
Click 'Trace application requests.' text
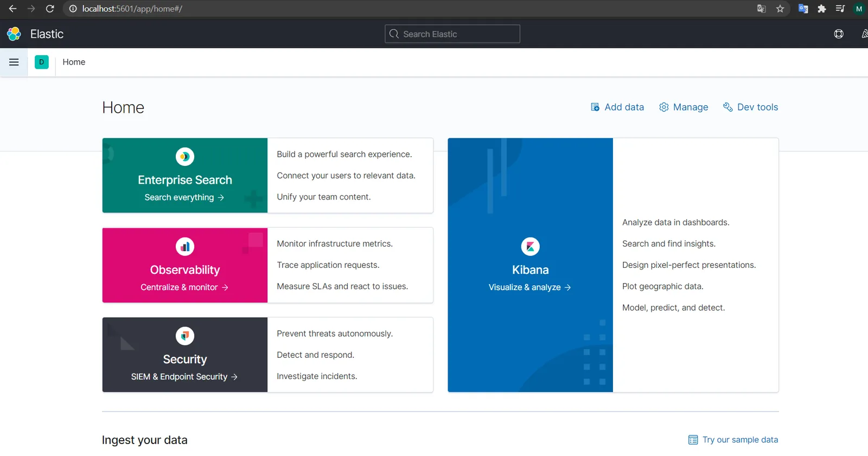[328, 265]
